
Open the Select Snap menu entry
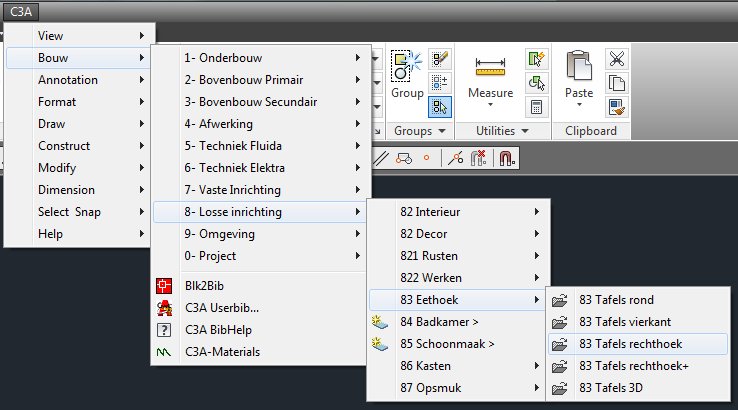78,212
